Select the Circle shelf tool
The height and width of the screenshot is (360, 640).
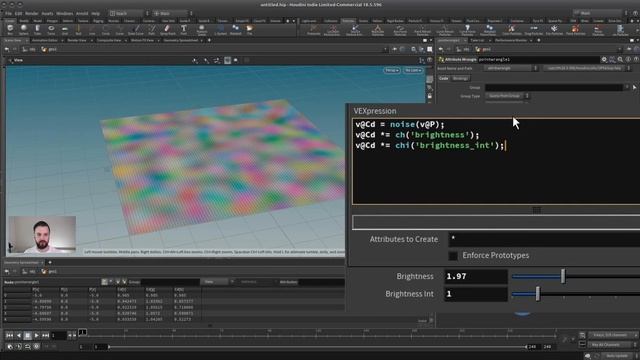pyautogui.click(x=106, y=29)
